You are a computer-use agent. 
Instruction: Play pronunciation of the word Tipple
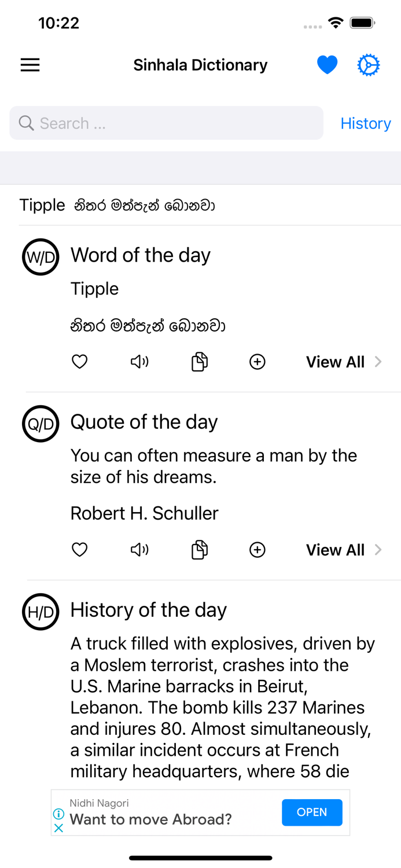[x=139, y=361]
